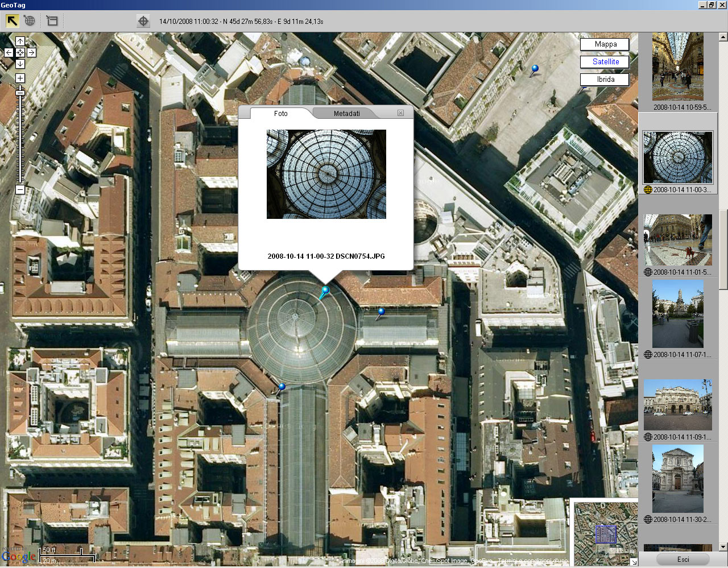The height and width of the screenshot is (568, 728).
Task: Pan the map up with arrow
Action: (20, 41)
